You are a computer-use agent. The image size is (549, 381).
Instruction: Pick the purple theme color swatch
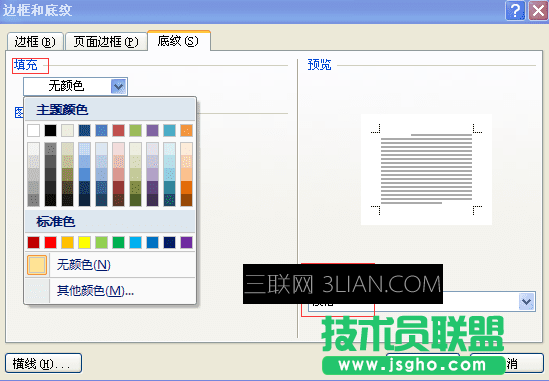[152, 131]
